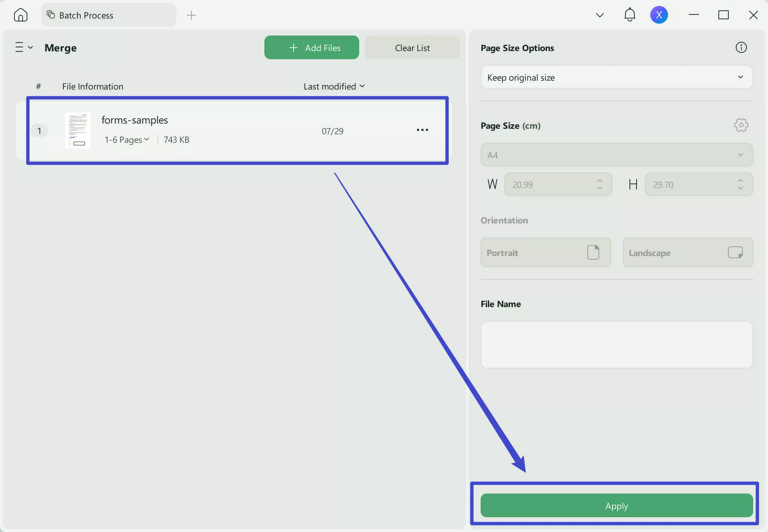This screenshot has height=532, width=768.
Task: Click the Add Files button
Action: click(x=311, y=48)
